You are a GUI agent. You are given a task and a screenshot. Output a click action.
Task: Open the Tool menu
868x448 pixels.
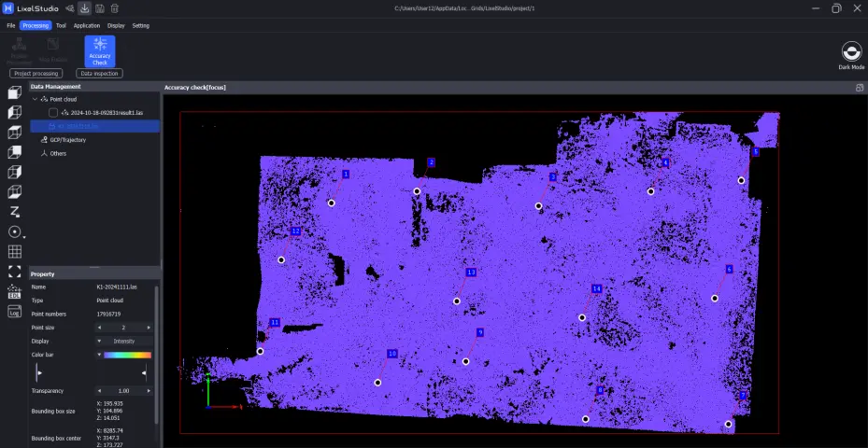tap(61, 25)
